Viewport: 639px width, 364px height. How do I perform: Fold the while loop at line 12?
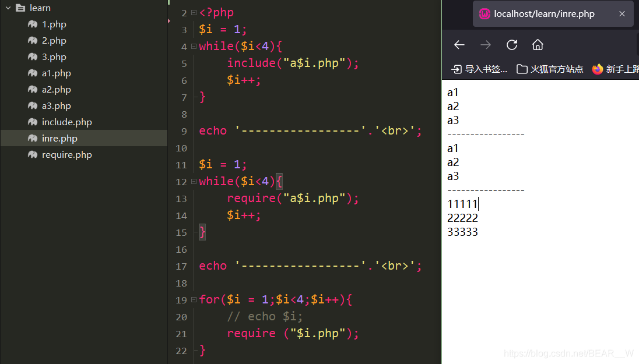coord(194,182)
